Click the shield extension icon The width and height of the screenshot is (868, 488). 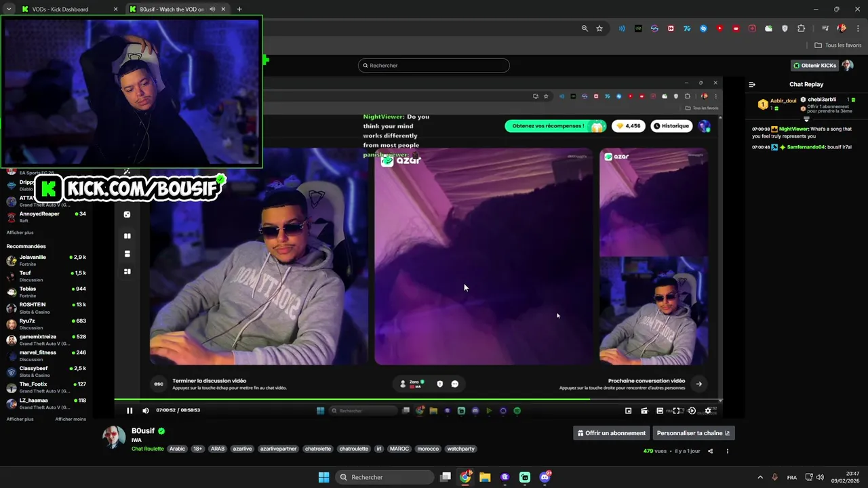pyautogui.click(x=785, y=28)
